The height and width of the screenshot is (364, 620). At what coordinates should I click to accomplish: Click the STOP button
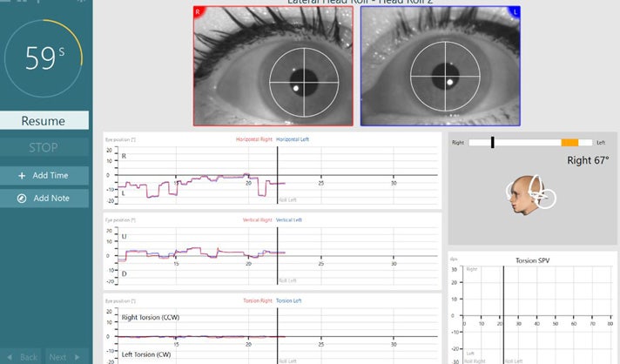(44, 147)
